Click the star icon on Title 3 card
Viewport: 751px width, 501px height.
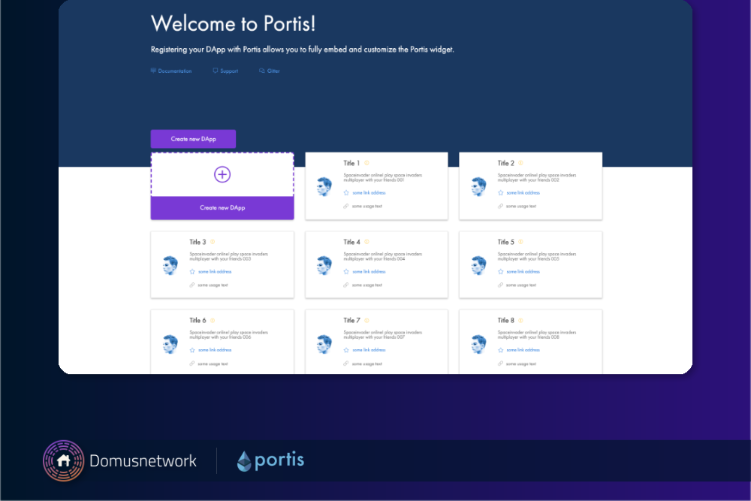192,272
